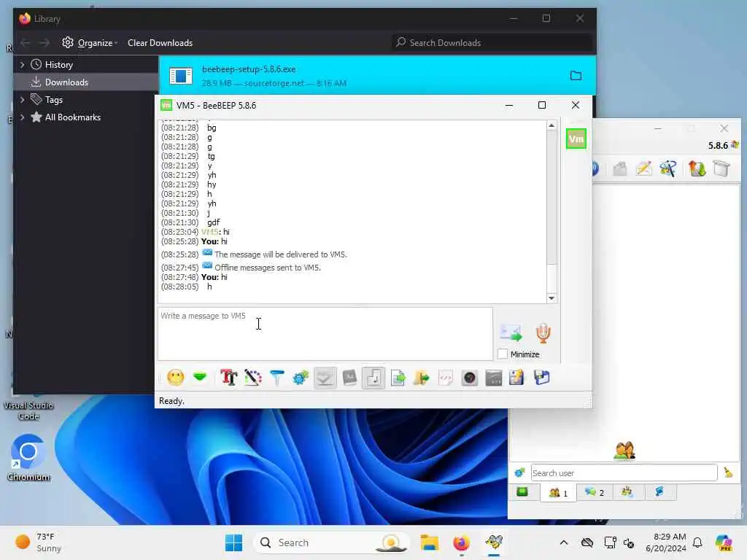Select the users tab labeled 1

coord(558,492)
